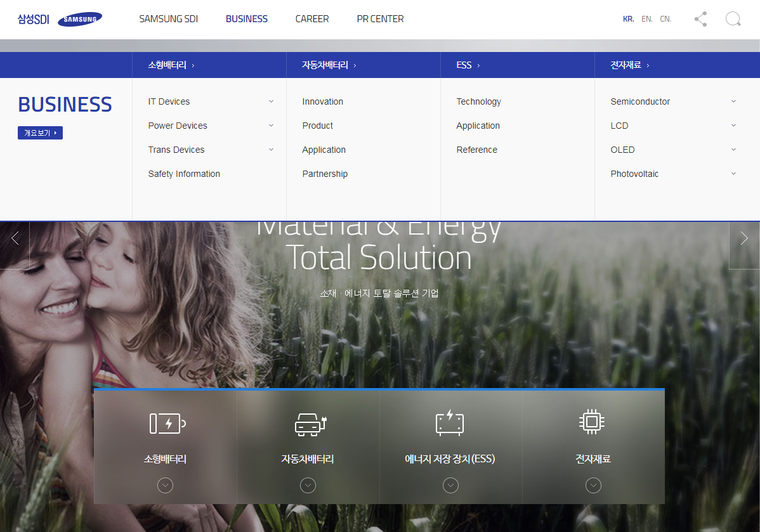Click the 개요보기 overview button

click(x=40, y=133)
